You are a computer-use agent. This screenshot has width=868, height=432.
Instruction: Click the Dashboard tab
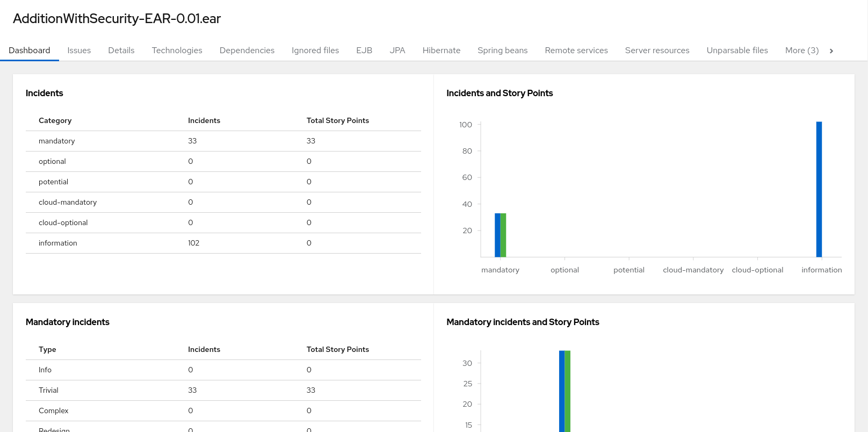pos(30,51)
